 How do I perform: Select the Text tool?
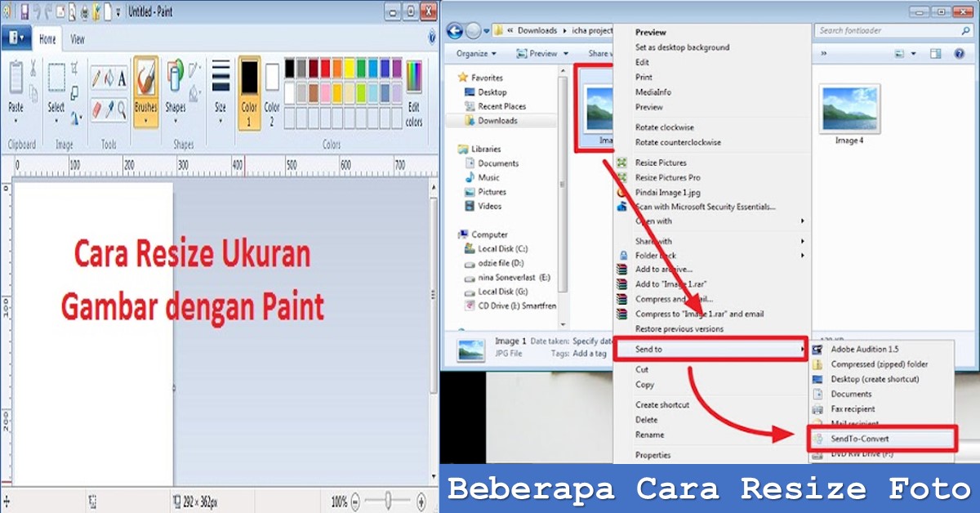pyautogui.click(x=121, y=77)
